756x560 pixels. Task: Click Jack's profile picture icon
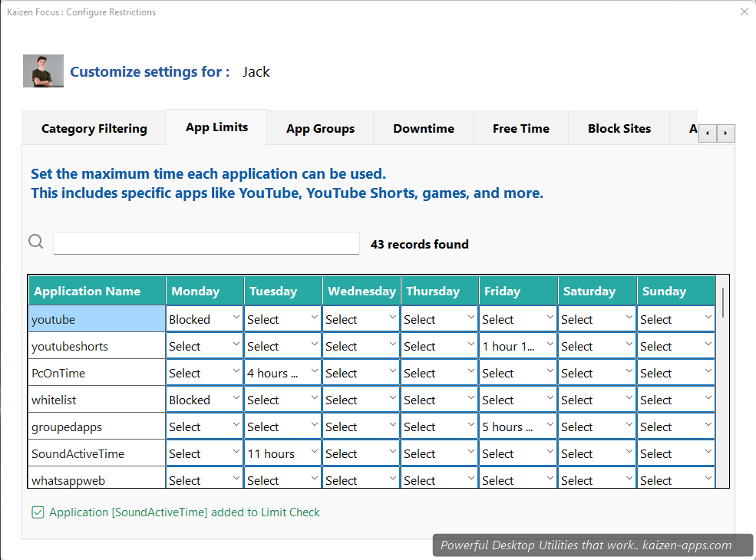click(43, 71)
